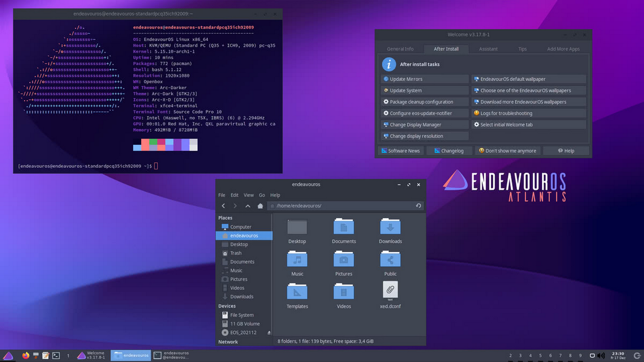Open the View menu
The width and height of the screenshot is (644, 362).
point(248,195)
